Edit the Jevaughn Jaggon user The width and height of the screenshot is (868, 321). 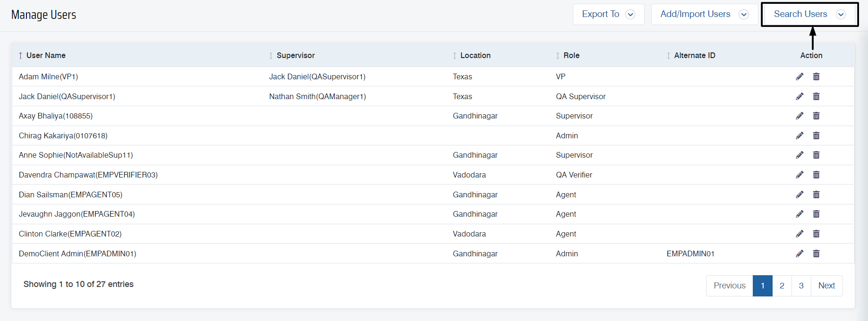[x=800, y=214]
